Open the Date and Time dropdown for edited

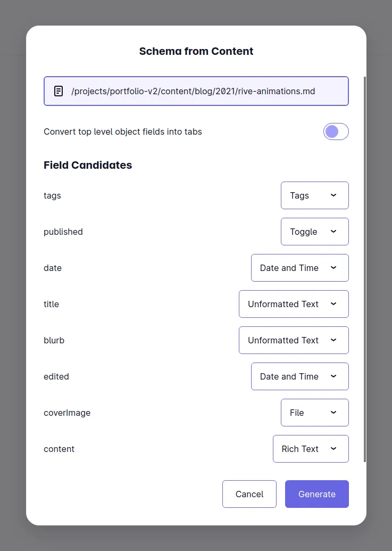click(x=299, y=376)
